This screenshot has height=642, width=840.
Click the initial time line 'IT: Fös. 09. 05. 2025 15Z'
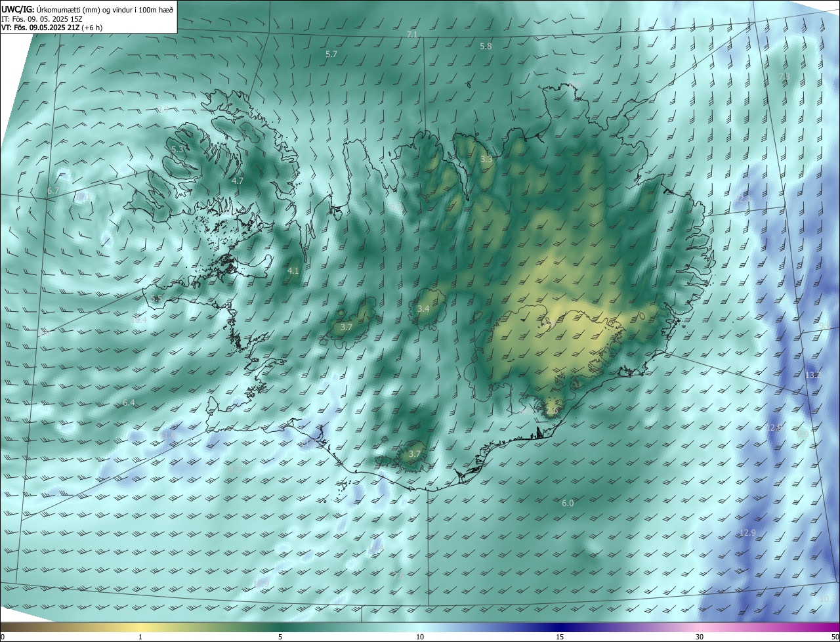pyautogui.click(x=41, y=18)
